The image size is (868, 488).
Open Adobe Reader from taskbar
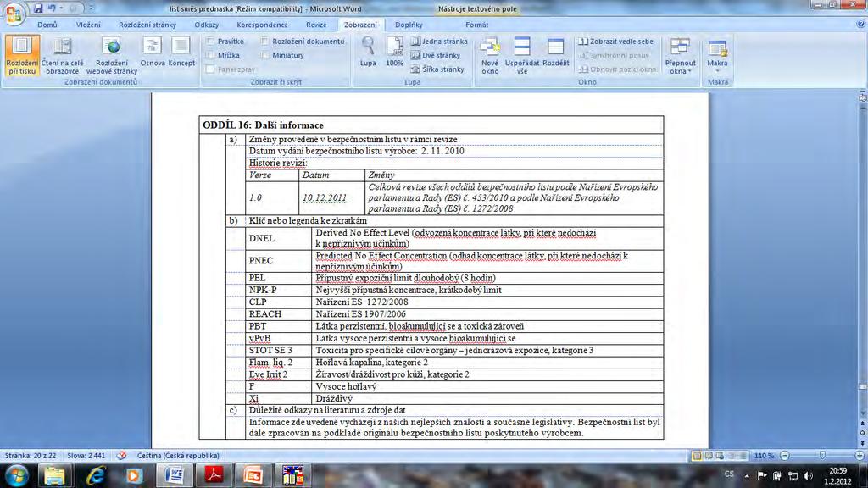coord(214,475)
